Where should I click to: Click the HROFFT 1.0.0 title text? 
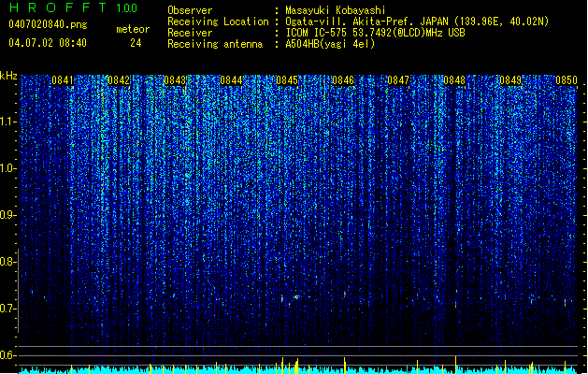(74, 7)
